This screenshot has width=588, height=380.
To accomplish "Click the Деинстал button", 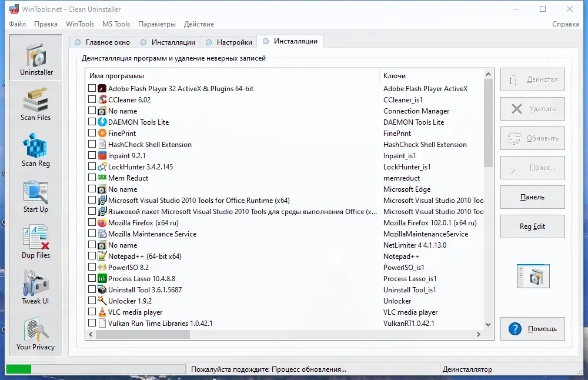I will [x=533, y=79].
